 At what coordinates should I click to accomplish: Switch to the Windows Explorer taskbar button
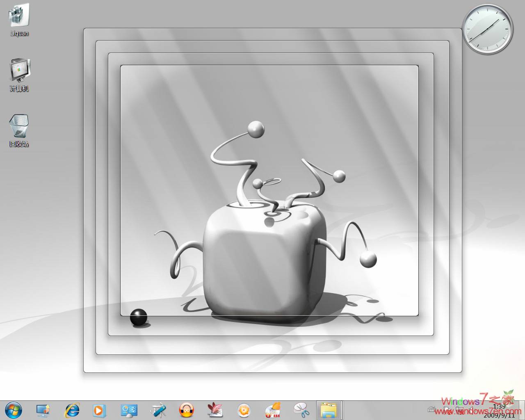(329, 410)
